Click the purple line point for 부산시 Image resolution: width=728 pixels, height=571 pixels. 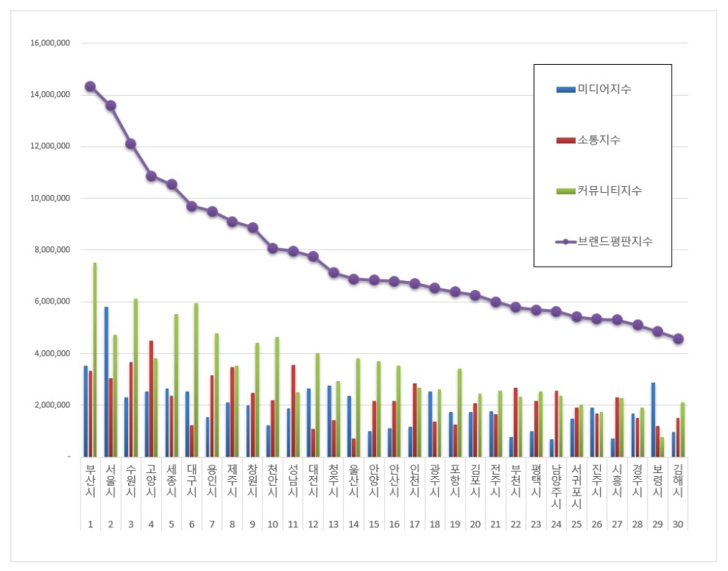coord(90,87)
